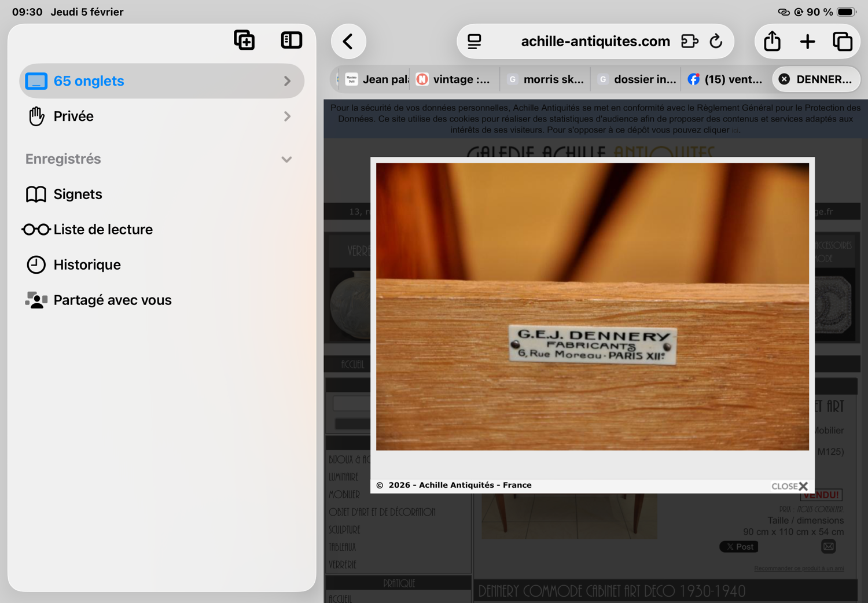
Task: Switch to the Jean pal tab
Action: pos(375,79)
